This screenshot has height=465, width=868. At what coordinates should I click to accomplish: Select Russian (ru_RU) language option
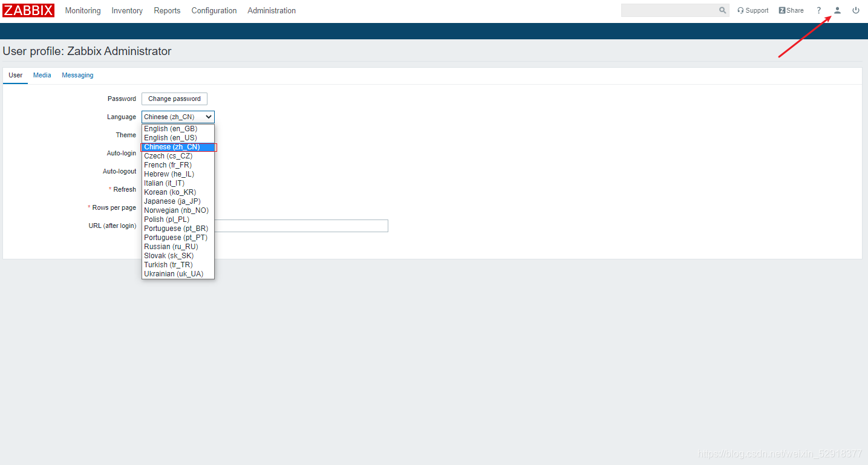178,247
